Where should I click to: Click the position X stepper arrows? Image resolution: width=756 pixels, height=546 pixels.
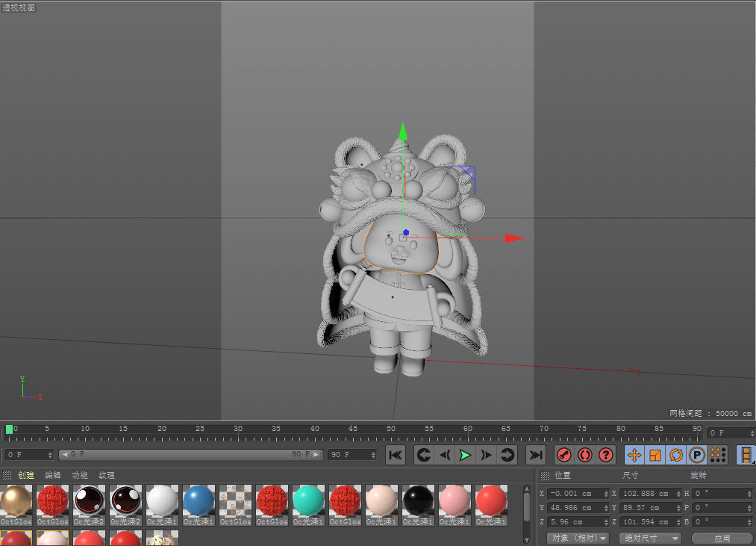(x=607, y=494)
